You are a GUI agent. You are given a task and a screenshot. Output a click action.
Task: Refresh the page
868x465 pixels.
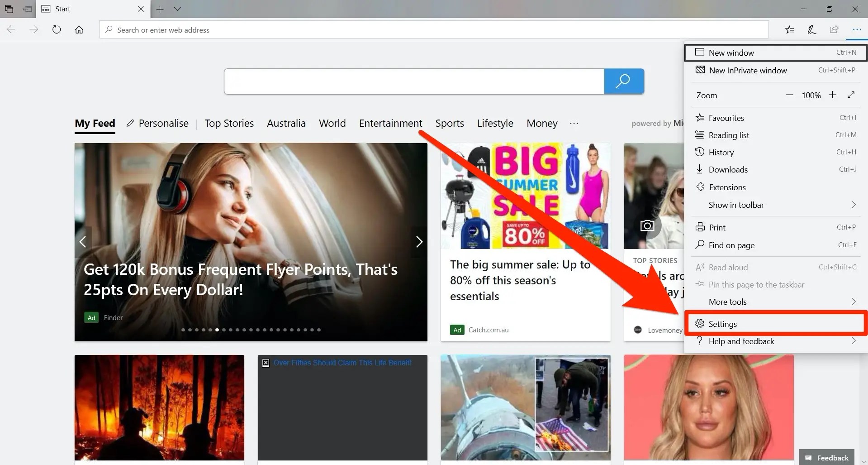tap(57, 30)
